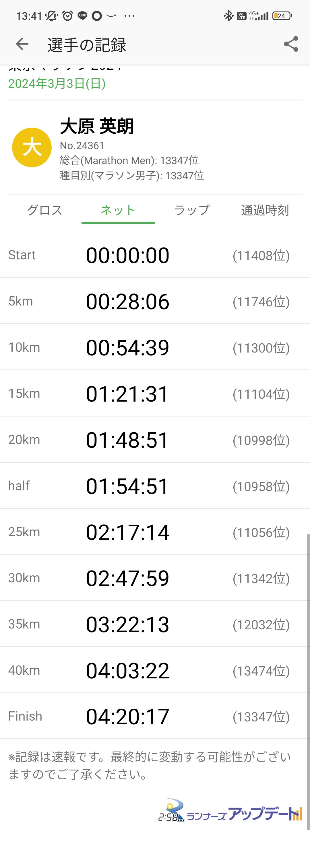The height and width of the screenshot is (868, 310).
Task: Tap the LINE notification icon
Action: click(82, 16)
